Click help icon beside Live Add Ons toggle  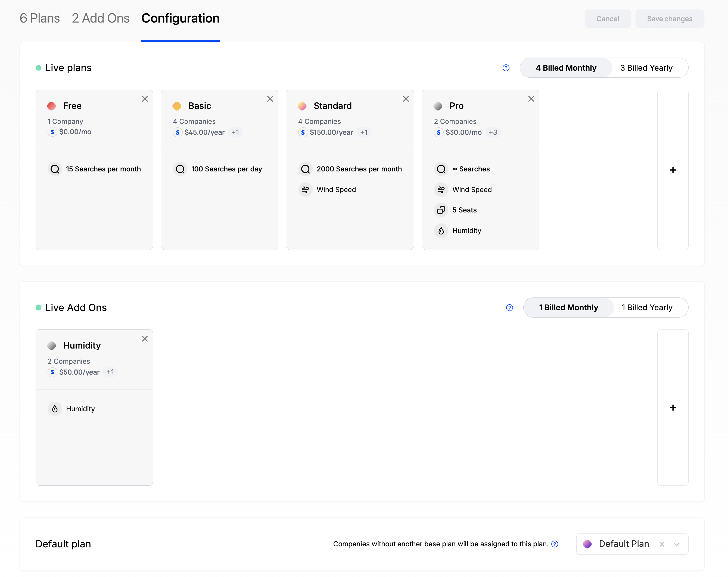click(x=509, y=308)
